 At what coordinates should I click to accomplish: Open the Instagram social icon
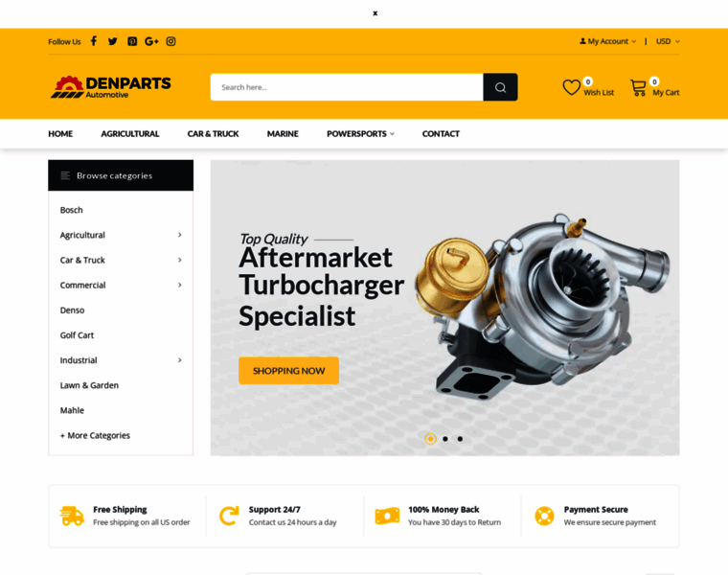(171, 41)
